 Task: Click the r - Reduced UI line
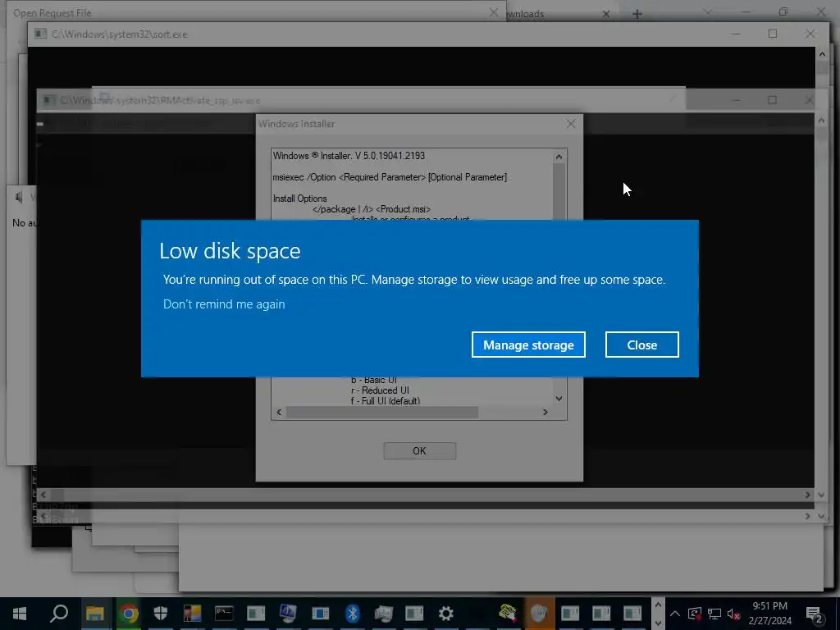click(x=380, y=390)
